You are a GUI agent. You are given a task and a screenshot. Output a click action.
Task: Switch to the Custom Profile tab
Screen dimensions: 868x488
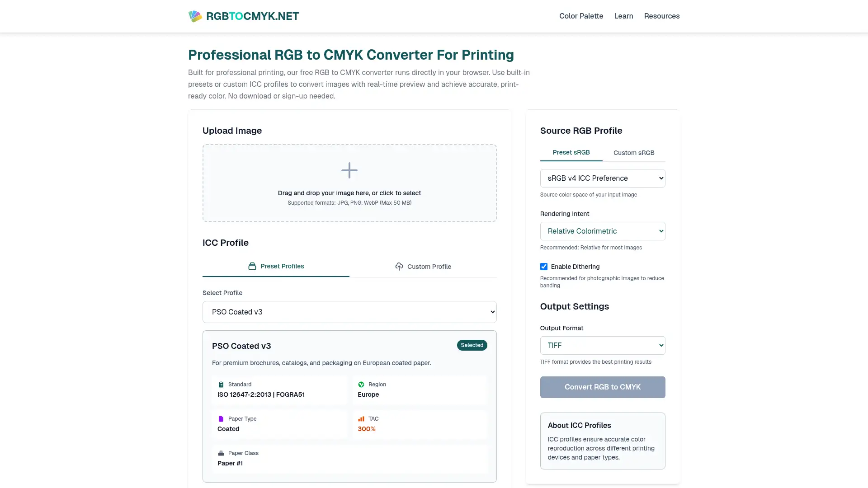point(429,267)
